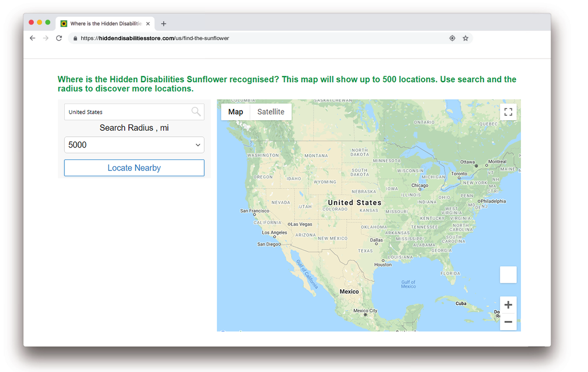The width and height of the screenshot is (588, 372).
Task: Click the Montreal label on the map
Action: tap(497, 162)
